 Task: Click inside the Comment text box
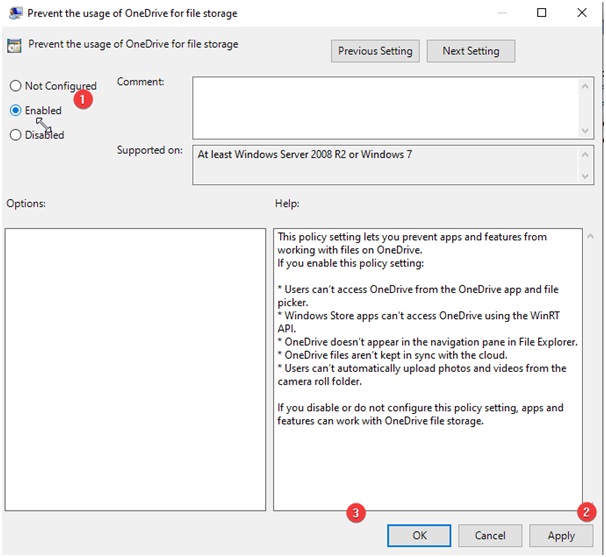[385, 108]
